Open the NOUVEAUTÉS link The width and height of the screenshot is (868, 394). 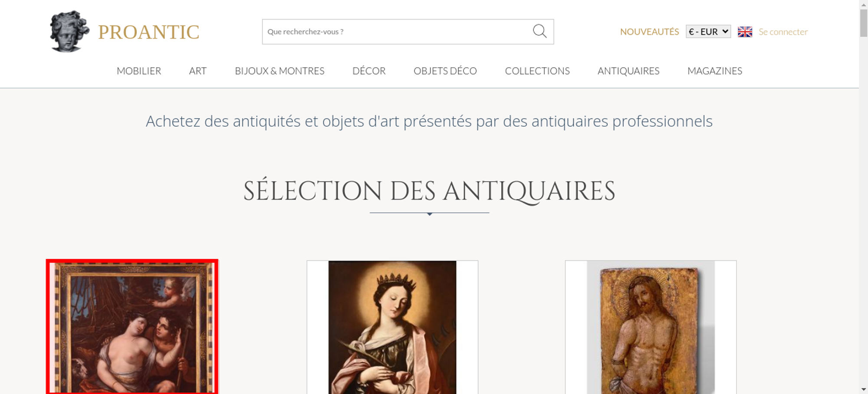[649, 32]
